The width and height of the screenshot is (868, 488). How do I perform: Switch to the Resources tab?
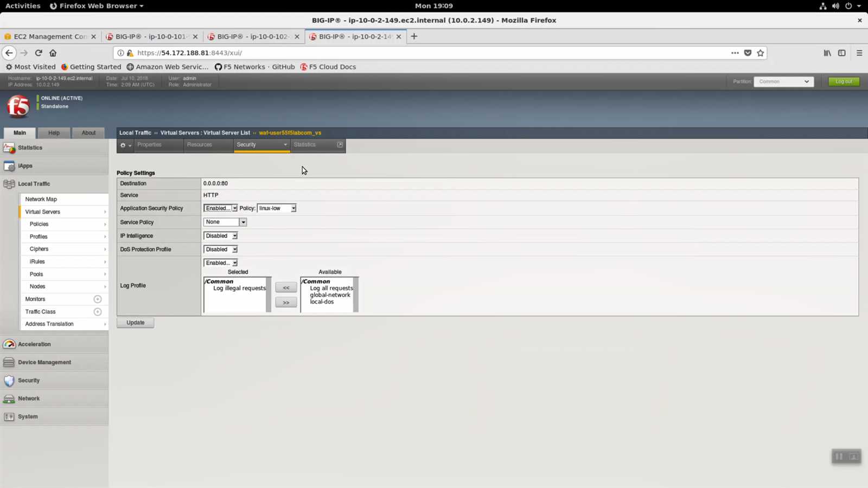[x=200, y=145]
